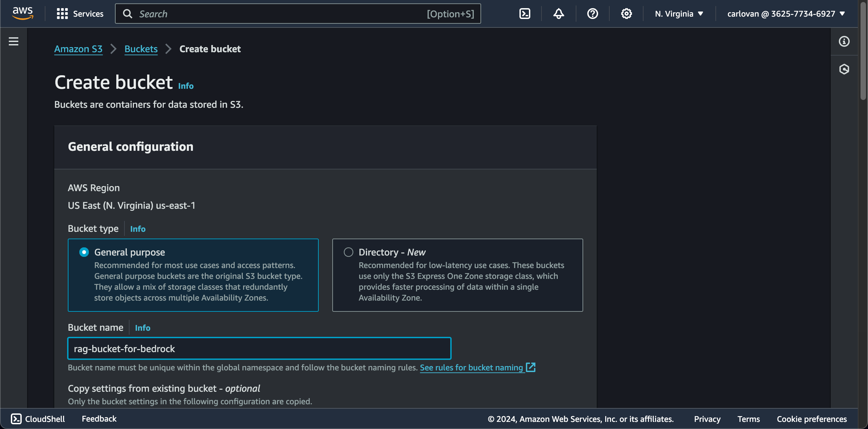Viewport: 868px width, 429px height.
Task: Open the hexagon panel icon on right sidebar
Action: click(x=844, y=69)
